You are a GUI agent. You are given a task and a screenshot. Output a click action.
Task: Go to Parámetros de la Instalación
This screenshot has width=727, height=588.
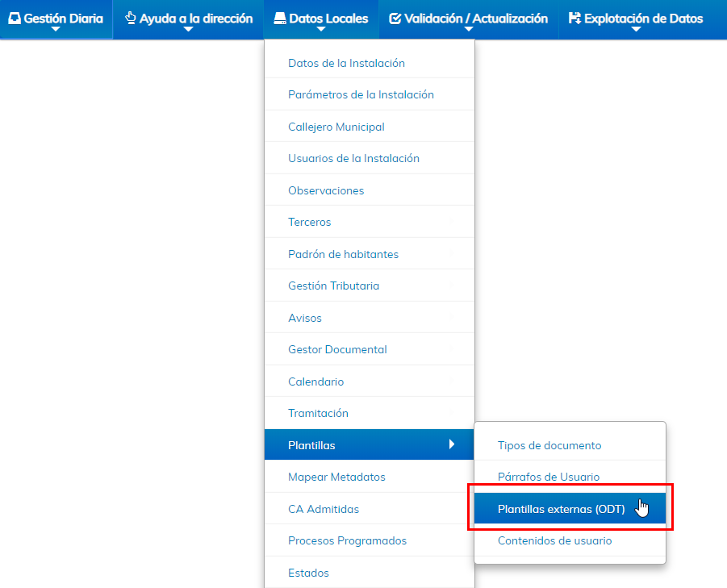pyautogui.click(x=361, y=94)
